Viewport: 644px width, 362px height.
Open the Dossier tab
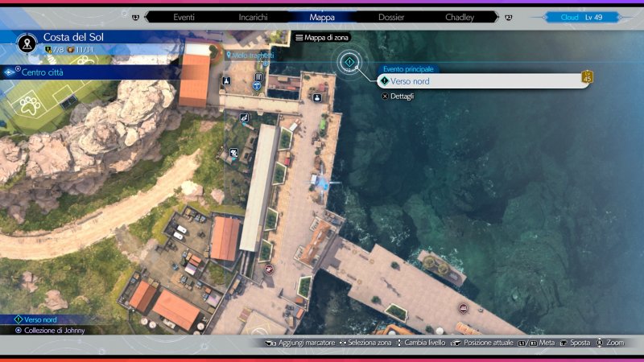391,16
